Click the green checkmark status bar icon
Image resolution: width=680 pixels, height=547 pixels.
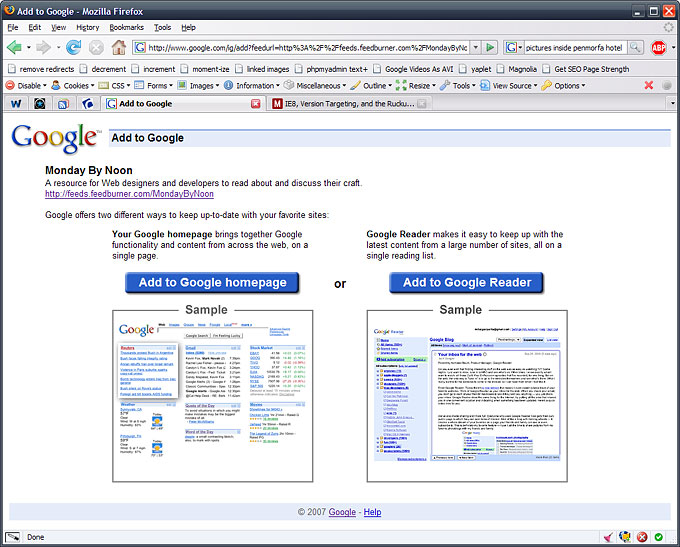click(x=659, y=537)
